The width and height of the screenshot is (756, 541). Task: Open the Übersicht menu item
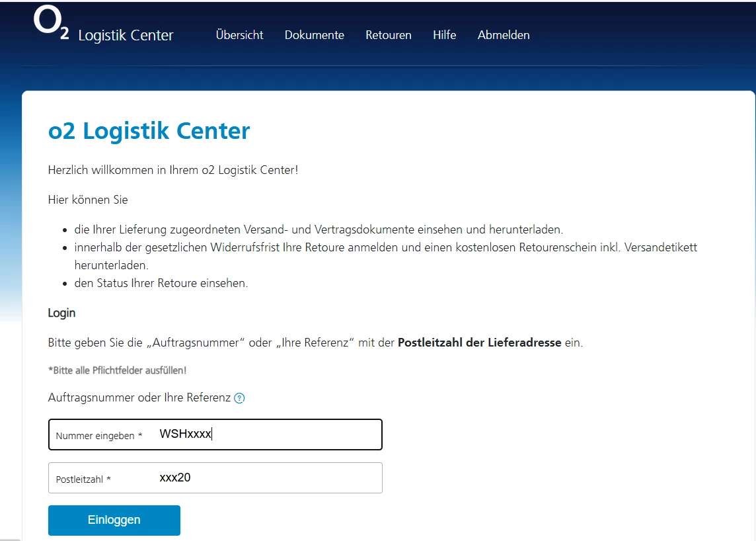point(239,35)
